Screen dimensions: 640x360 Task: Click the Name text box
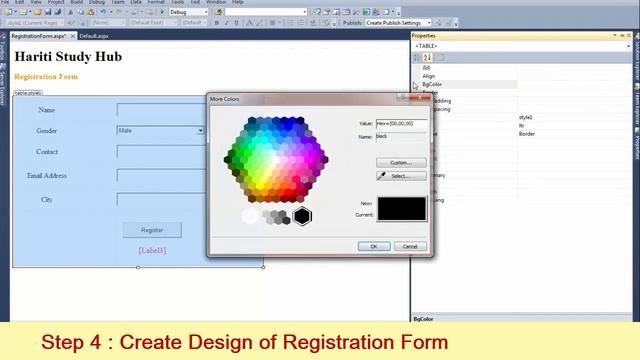(162, 110)
